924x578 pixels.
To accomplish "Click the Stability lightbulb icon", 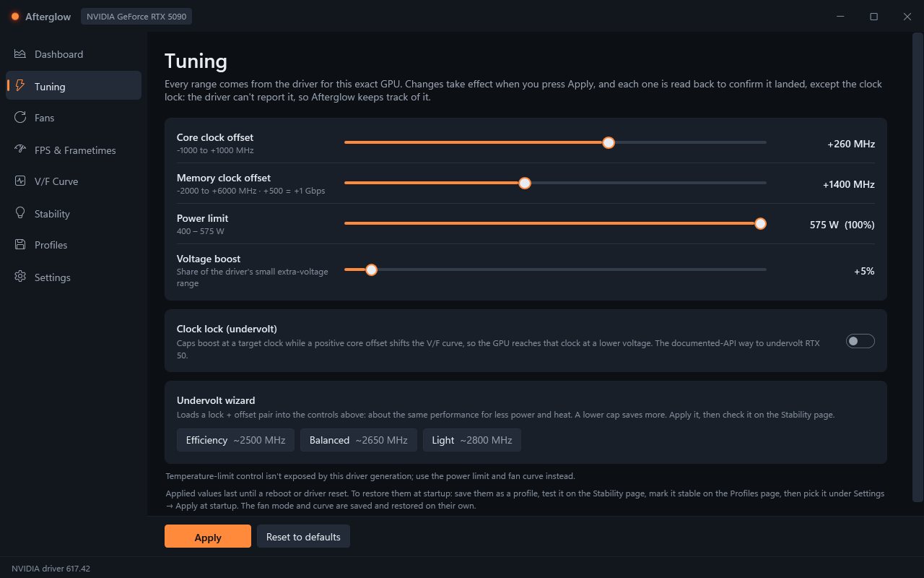I will [x=20, y=213].
